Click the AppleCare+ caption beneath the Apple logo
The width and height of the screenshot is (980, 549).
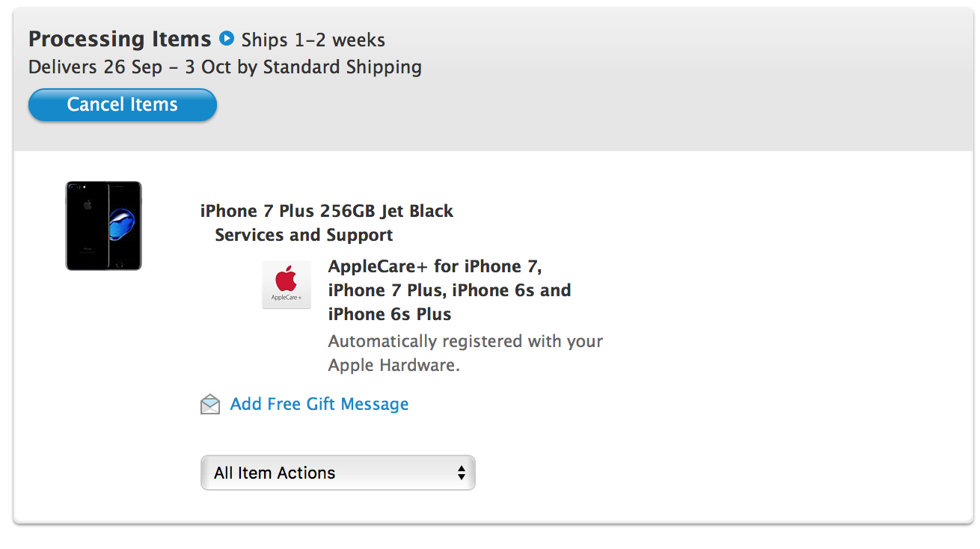coord(287,298)
